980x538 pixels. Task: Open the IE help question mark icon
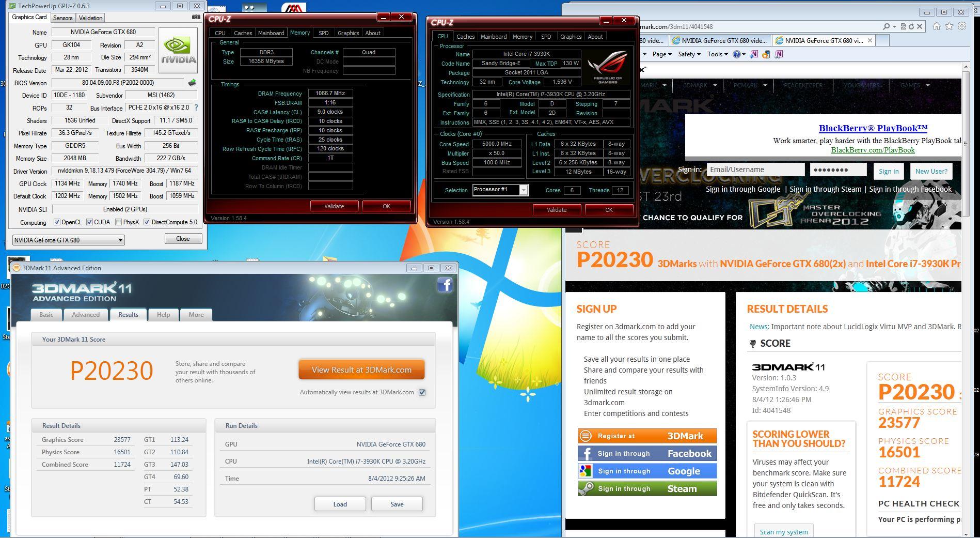tap(736, 54)
